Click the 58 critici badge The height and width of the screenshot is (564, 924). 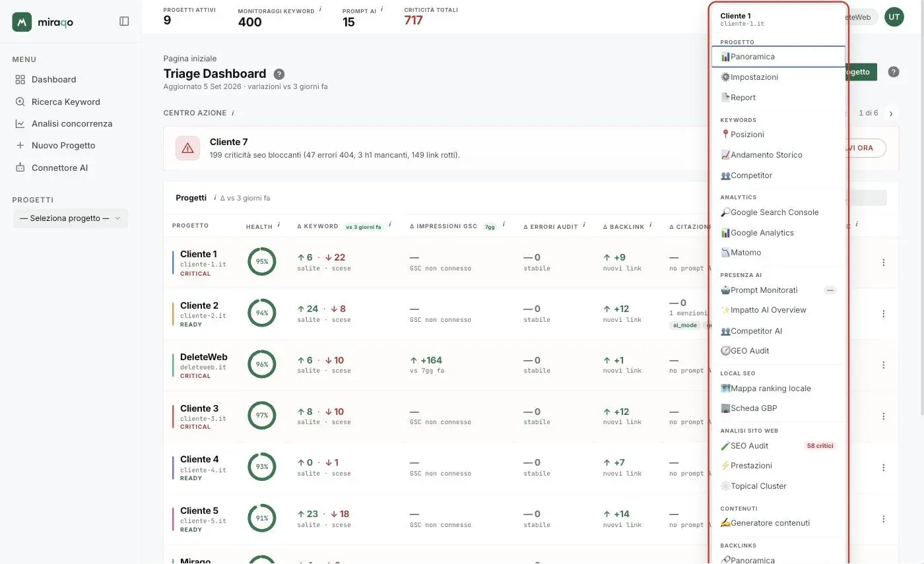click(820, 446)
